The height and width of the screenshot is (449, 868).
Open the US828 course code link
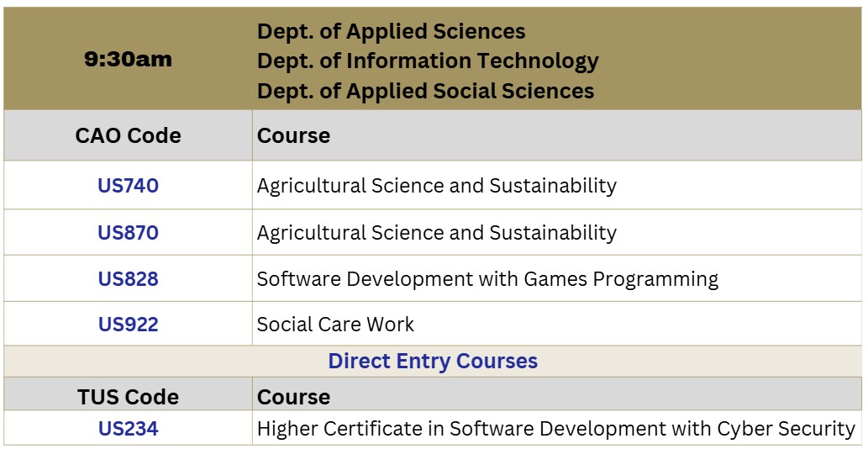pos(128,278)
